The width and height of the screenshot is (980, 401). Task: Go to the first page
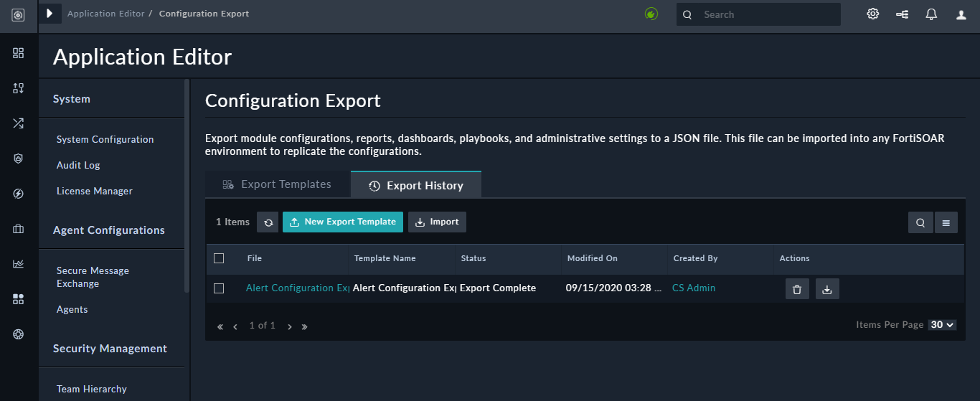coord(220,326)
